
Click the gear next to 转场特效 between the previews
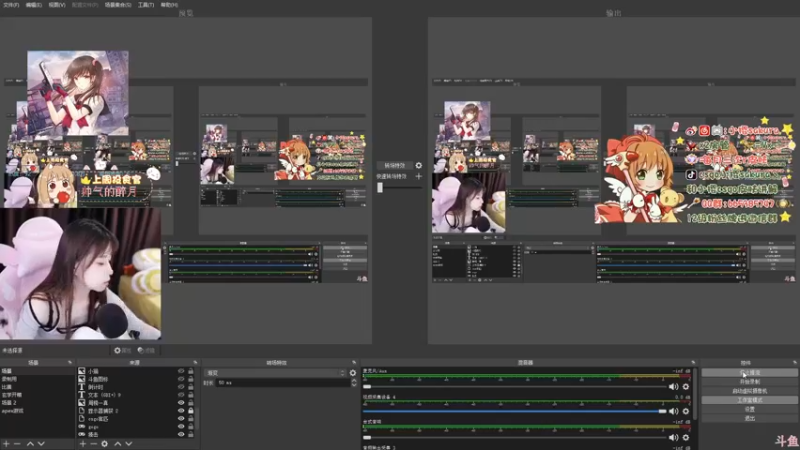pos(419,165)
